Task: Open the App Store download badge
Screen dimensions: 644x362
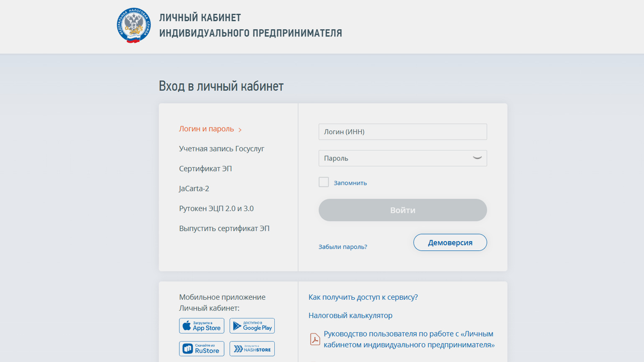Action: point(202,326)
